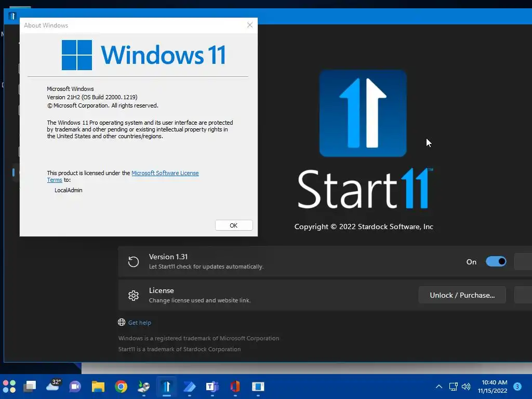Click the network icon in system tray
This screenshot has width=532, height=399.
click(x=453, y=387)
